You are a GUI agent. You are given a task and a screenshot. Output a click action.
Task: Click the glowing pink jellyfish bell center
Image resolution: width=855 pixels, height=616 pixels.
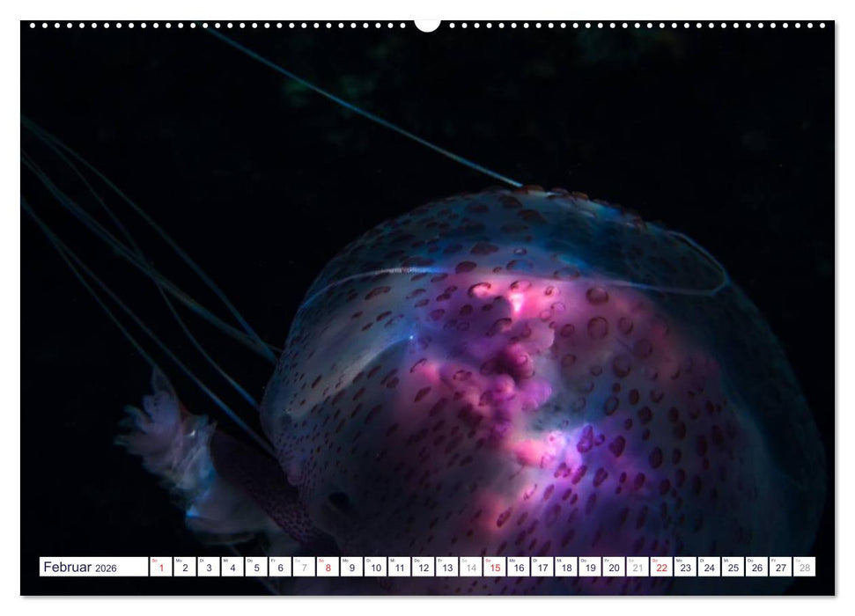(x=520, y=370)
